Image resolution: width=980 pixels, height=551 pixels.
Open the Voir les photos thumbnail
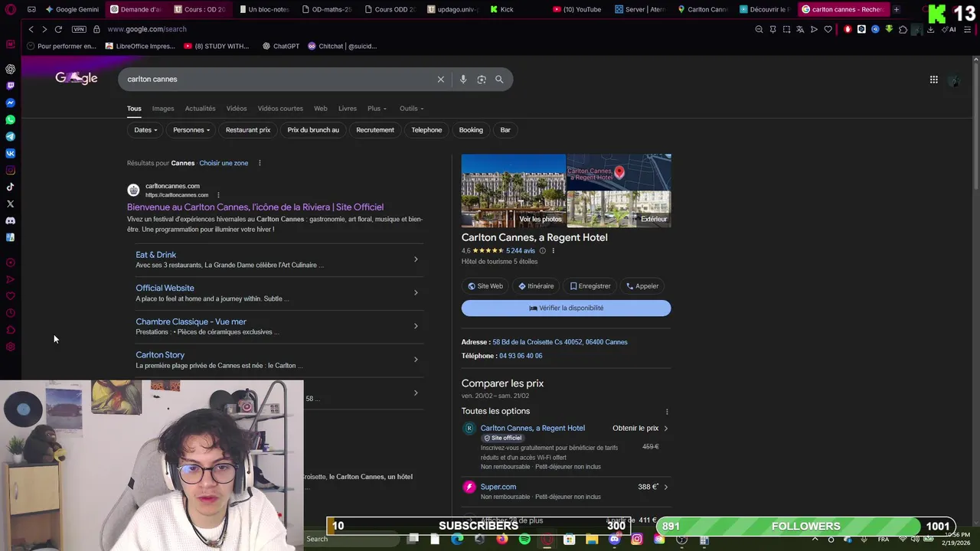(513, 191)
